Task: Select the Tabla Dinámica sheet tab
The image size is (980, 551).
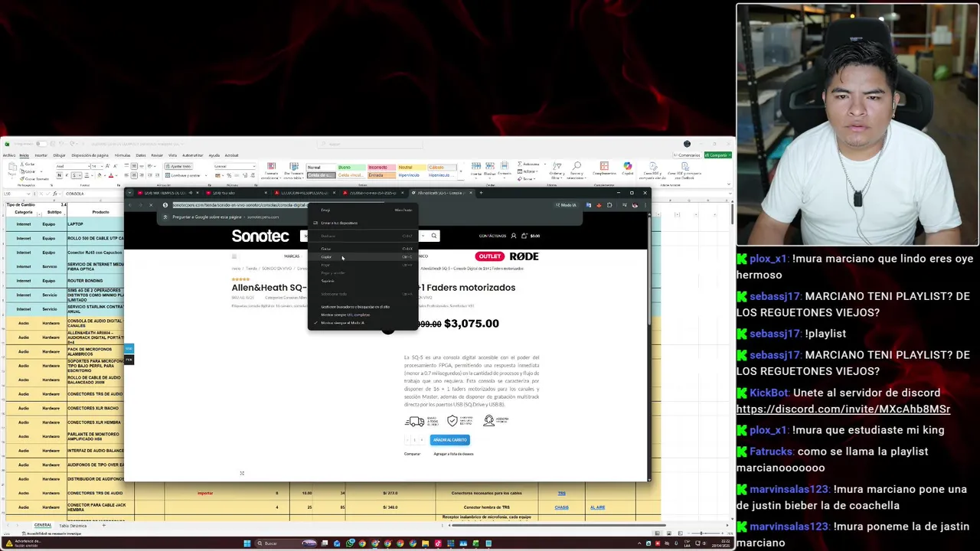Action: 73,526
